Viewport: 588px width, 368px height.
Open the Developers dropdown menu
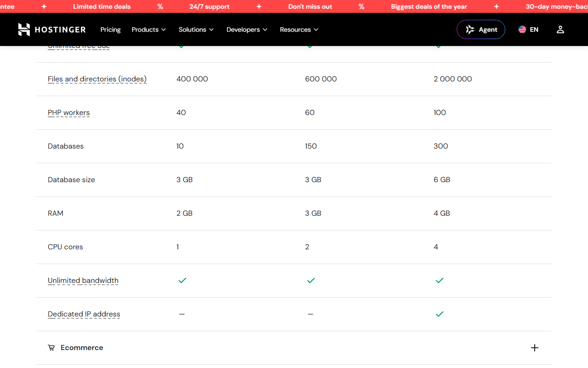pos(247,29)
